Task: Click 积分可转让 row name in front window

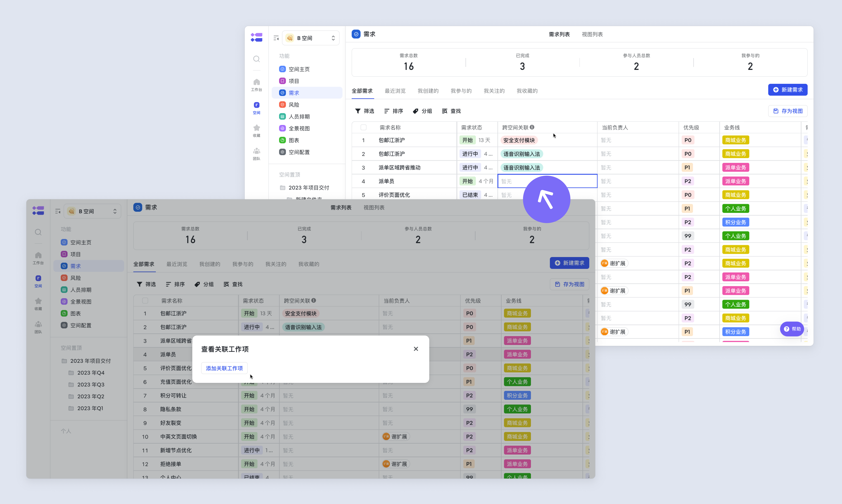Action: [x=173, y=395]
